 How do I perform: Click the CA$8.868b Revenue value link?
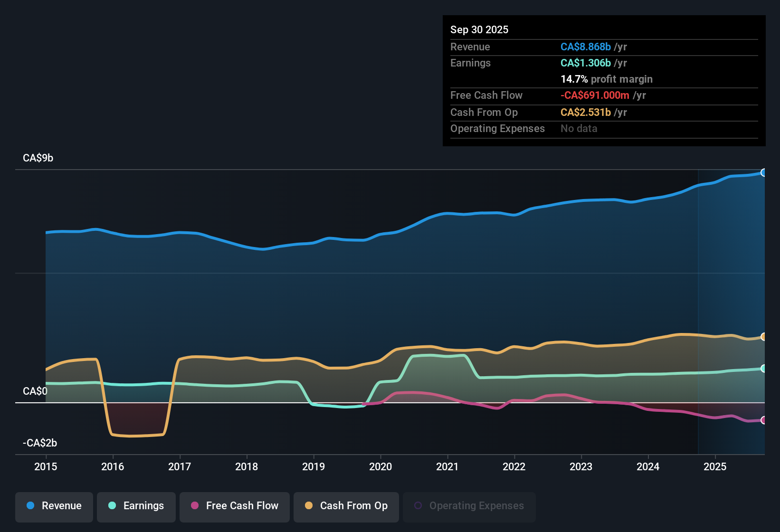(586, 47)
